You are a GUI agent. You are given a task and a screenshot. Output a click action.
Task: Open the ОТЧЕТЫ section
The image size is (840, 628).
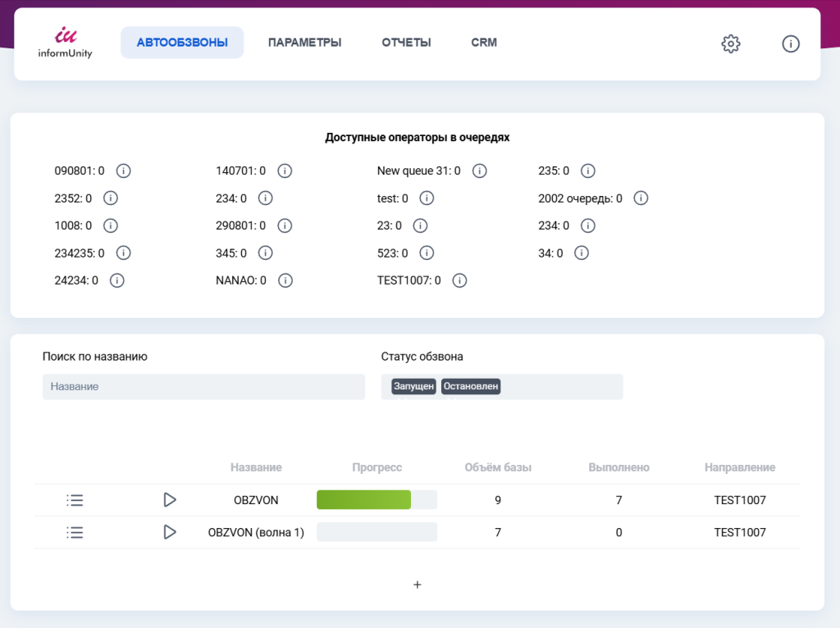405,42
